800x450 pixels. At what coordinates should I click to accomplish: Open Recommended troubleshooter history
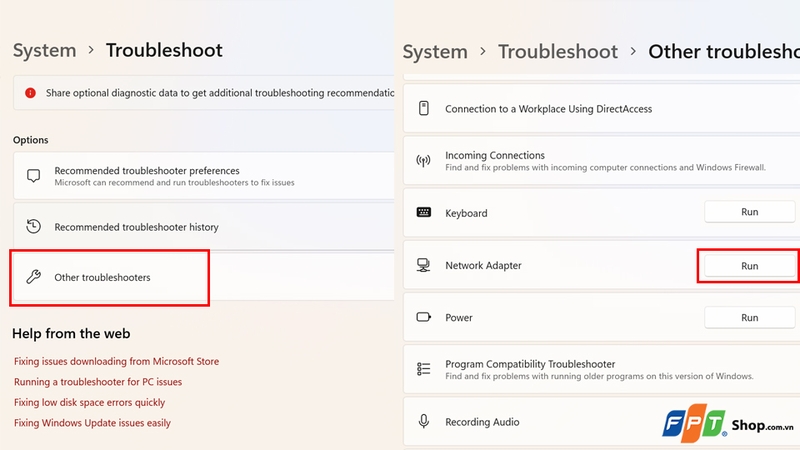point(204,227)
